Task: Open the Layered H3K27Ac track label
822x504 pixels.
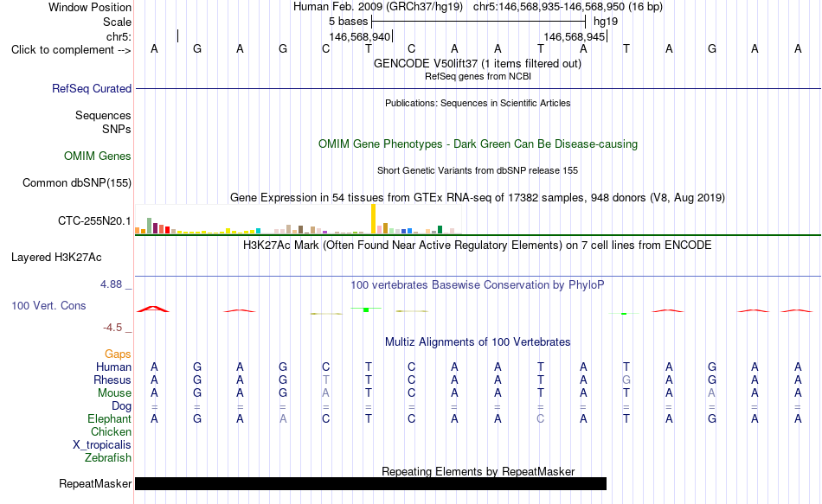Action: click(x=56, y=258)
